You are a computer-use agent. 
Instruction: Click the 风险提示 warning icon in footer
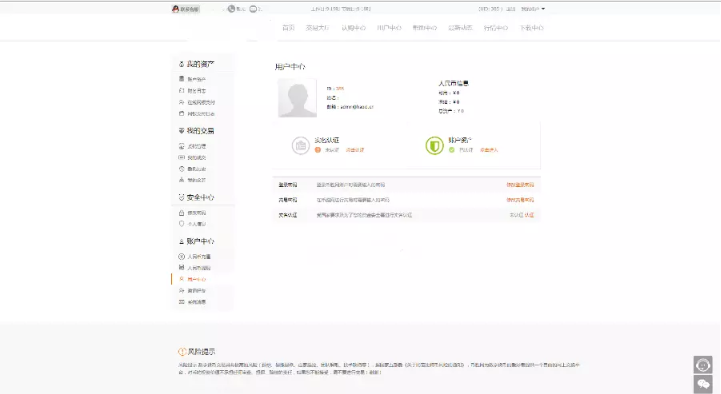pos(182,352)
